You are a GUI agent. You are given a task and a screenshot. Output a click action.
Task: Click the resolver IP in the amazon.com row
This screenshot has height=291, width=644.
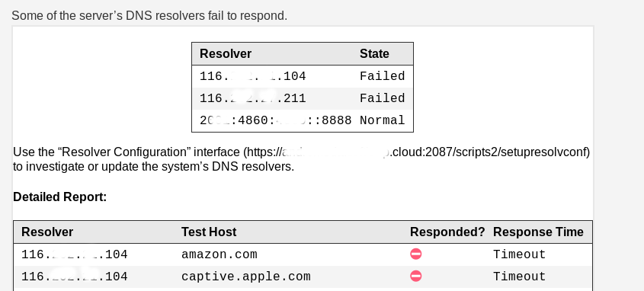click(75, 254)
